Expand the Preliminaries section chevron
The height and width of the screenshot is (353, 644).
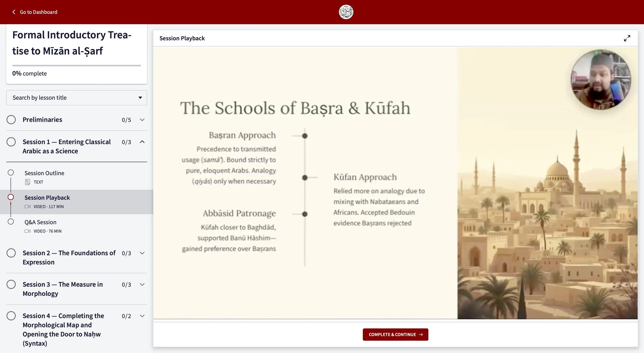[x=142, y=120]
